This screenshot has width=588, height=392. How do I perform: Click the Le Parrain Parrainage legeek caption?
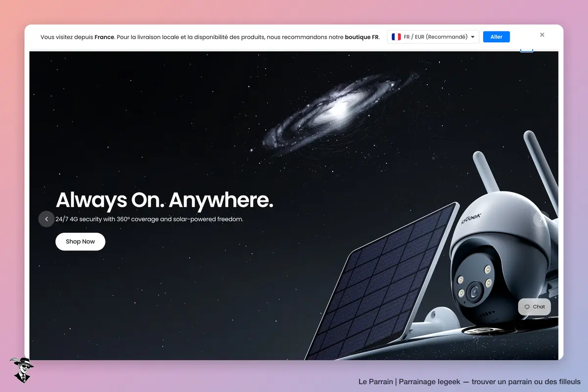[x=469, y=382]
